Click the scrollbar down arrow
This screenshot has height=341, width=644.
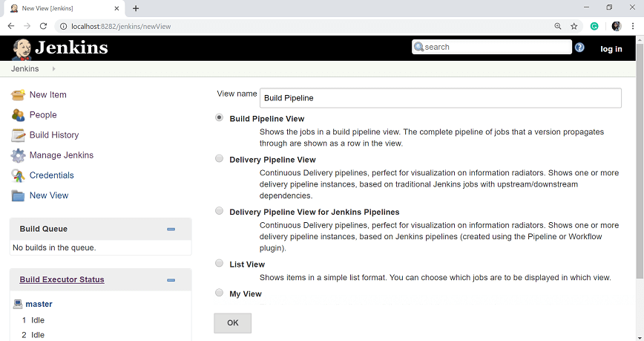640,338
